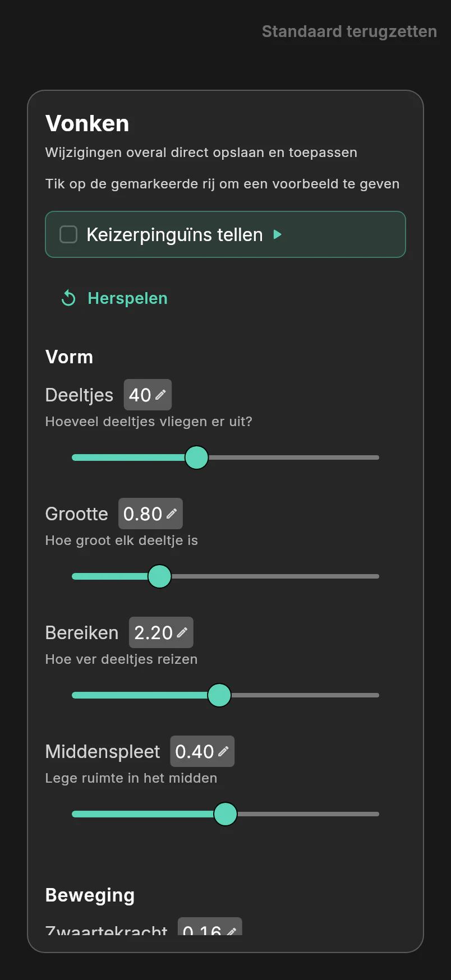
Task: Click the Middenspleet slider handle
Action: click(x=225, y=814)
